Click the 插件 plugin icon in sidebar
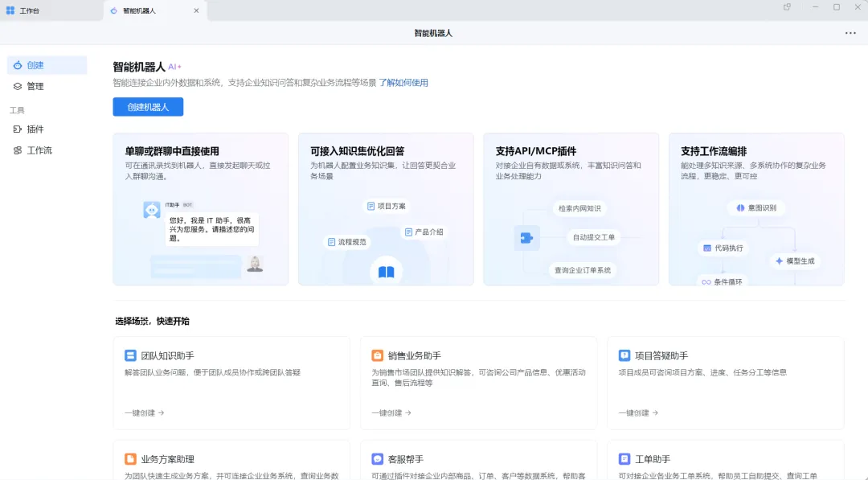This screenshot has height=480, width=868. tap(18, 129)
